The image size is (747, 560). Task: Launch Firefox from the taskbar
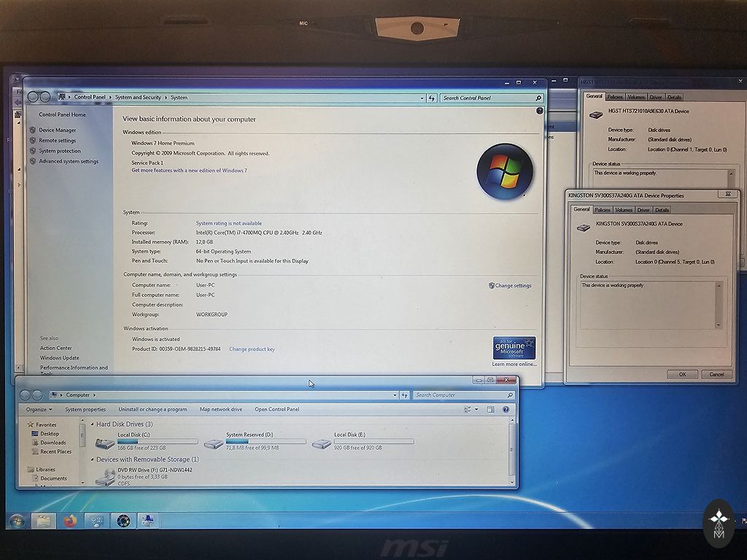coord(70,521)
